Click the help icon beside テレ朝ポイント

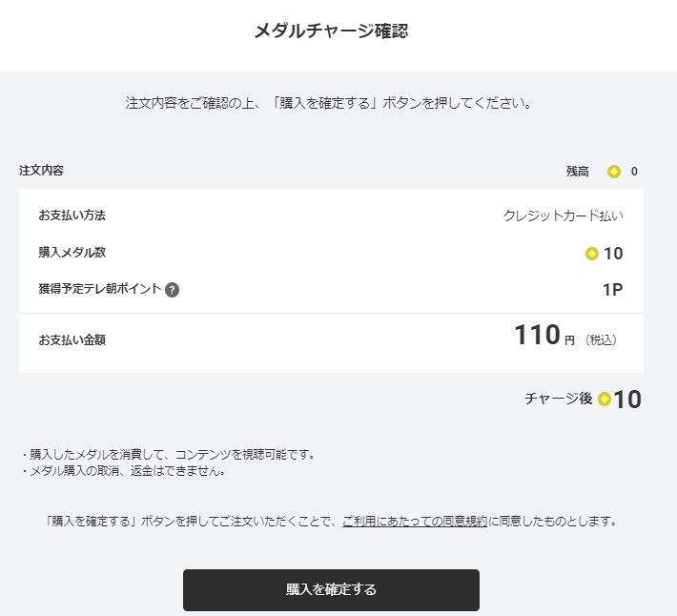[172, 290]
